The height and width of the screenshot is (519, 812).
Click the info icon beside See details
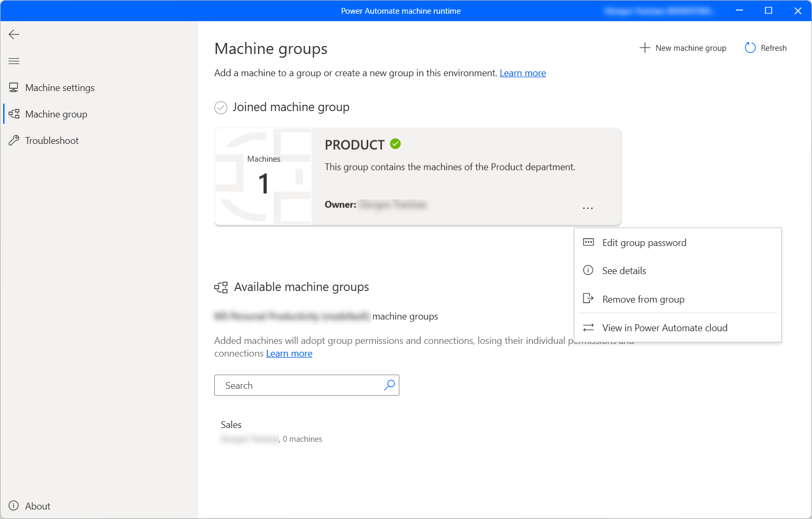[x=588, y=270]
